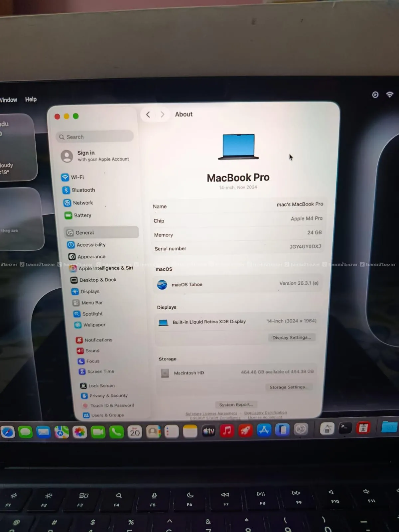Viewport: 399px width, 532px height.
Task: Click the Built-in Liquid Retina XDR Display row
Action: [x=237, y=322]
